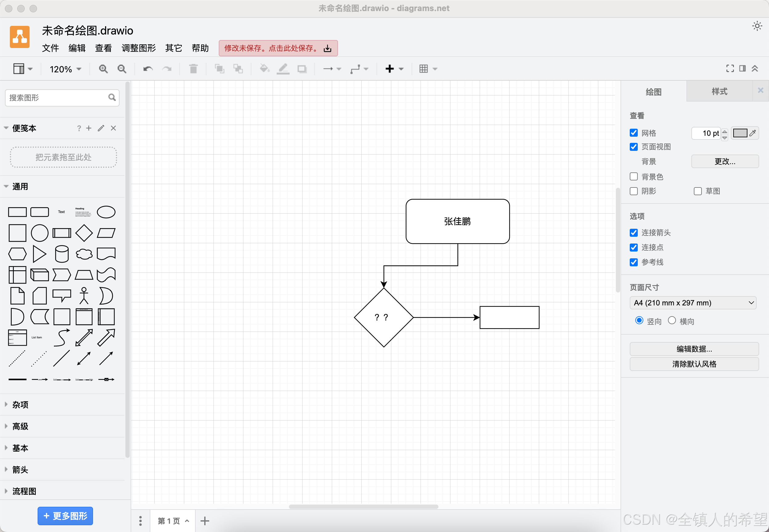This screenshot has width=769, height=532.
Task: Switch to the 样式 tab
Action: coord(719,92)
